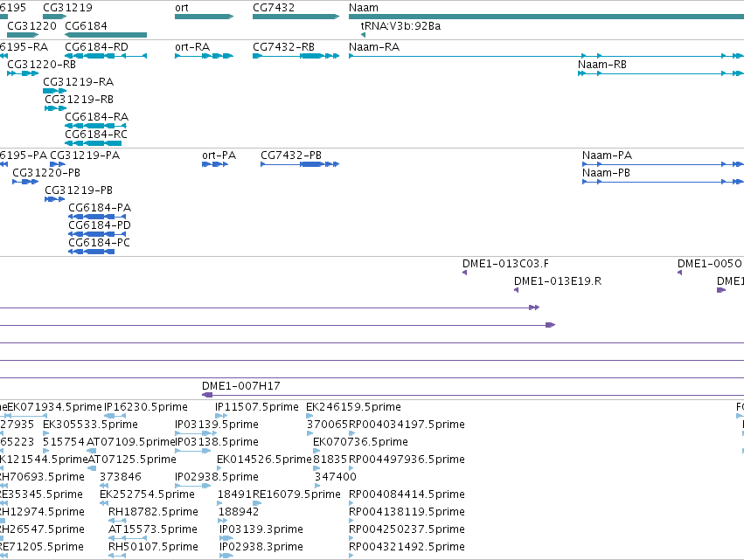744x560 pixels.
Task: Select the CG31219-PA protein glyph
Action: coord(58,164)
